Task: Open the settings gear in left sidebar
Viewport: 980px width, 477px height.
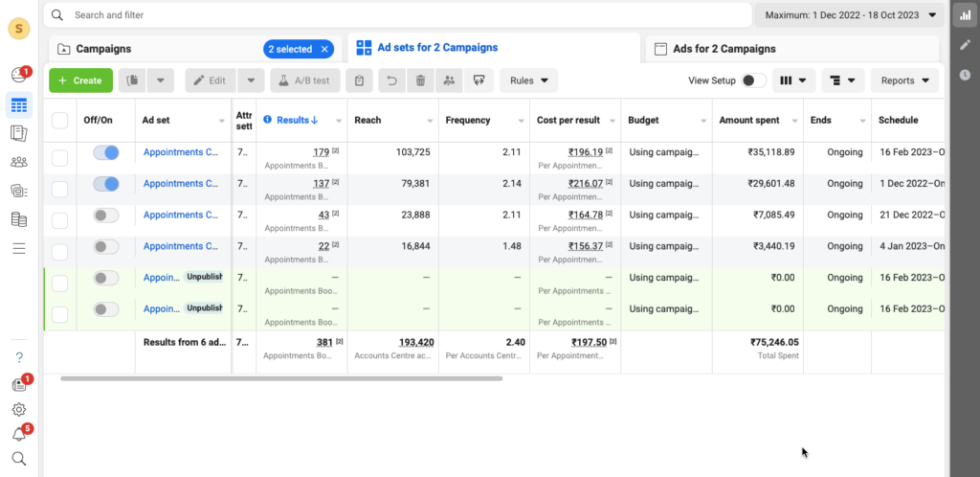Action: [18, 409]
